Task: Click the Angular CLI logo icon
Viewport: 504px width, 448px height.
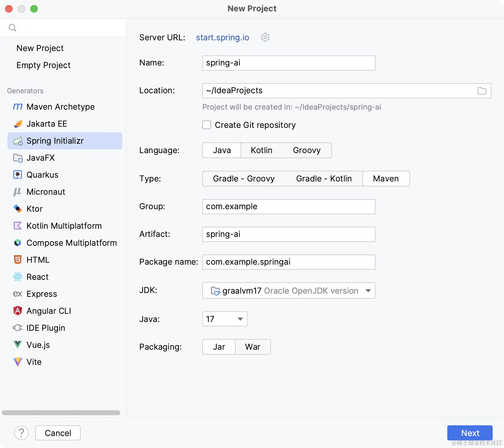Action: point(18,311)
